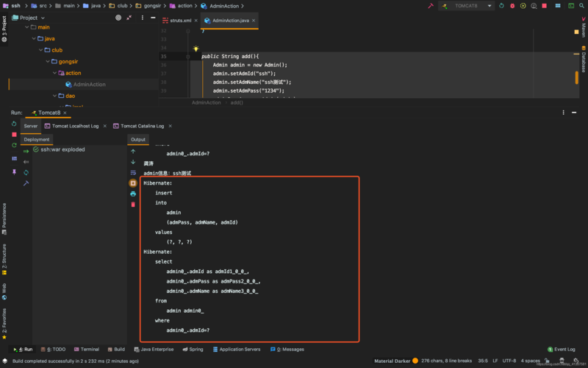Click the Profiler icon in top toolbar

click(x=534, y=6)
